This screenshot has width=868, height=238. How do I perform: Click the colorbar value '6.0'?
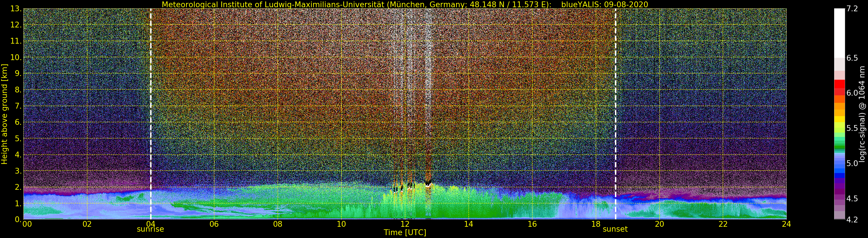point(852,93)
